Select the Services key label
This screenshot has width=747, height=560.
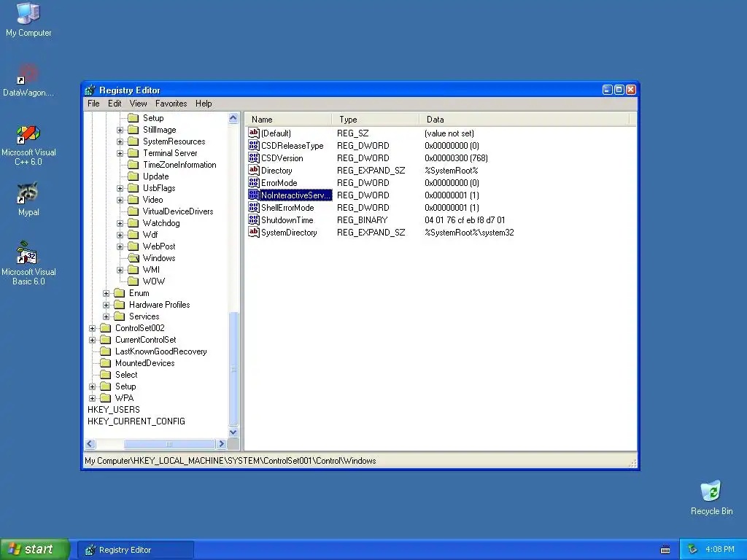[144, 316]
